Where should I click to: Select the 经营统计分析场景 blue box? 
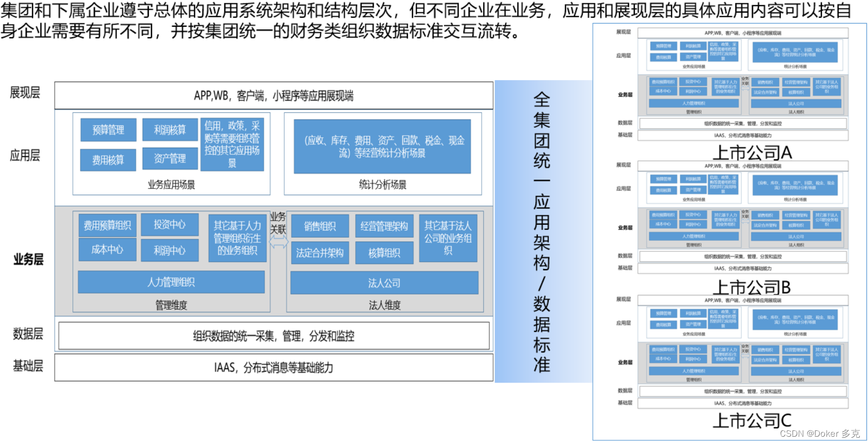click(382, 147)
